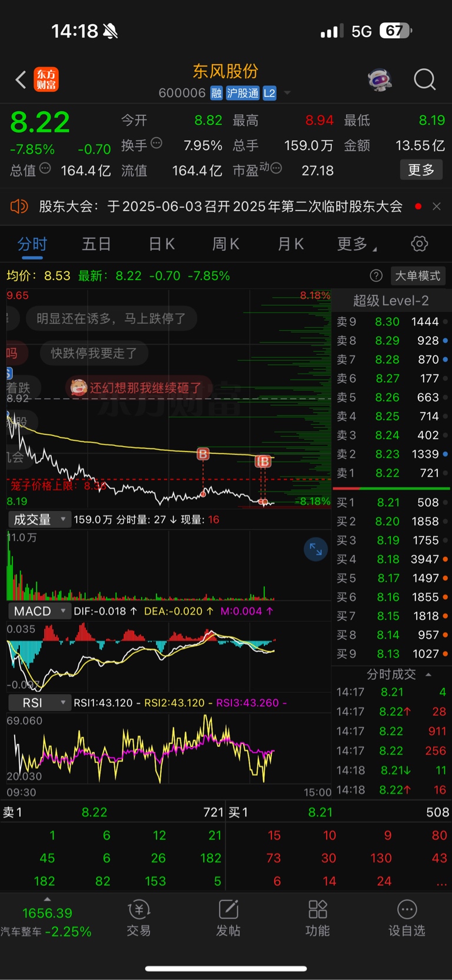
Task: Open the 成交量 indicator dropdown
Action: [x=39, y=520]
